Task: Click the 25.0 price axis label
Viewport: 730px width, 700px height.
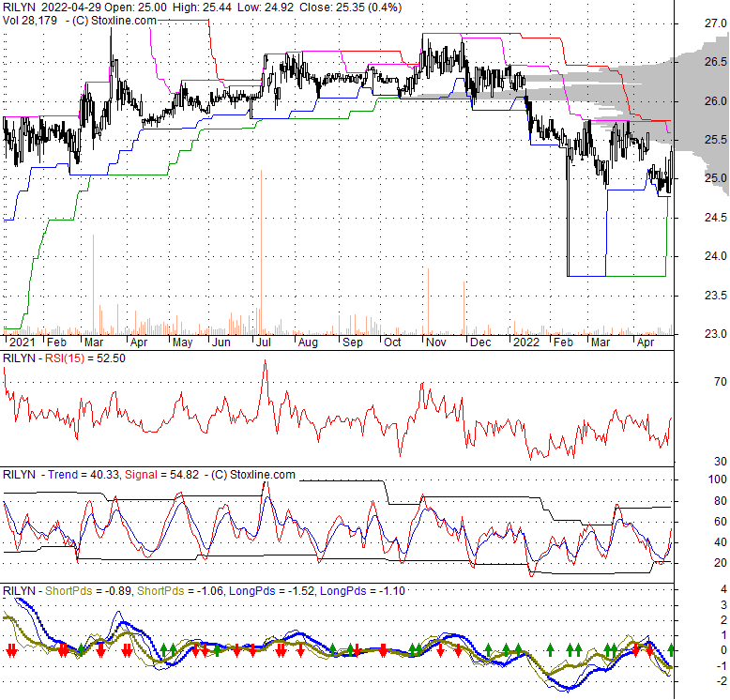Action: 716,178
